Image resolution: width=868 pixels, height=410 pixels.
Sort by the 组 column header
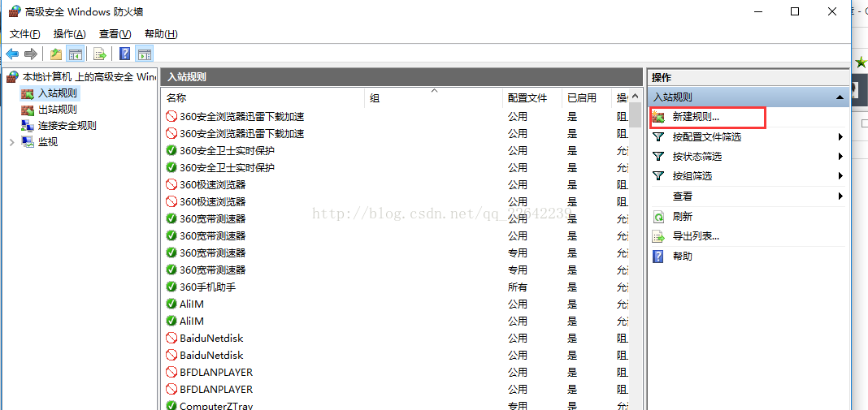tap(433, 98)
